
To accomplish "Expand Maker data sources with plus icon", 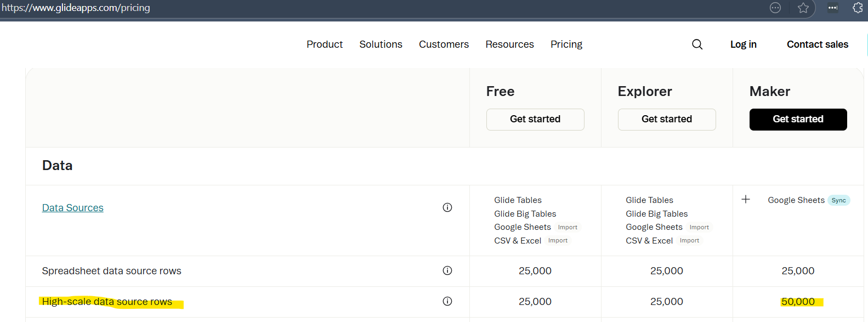I will [x=746, y=200].
